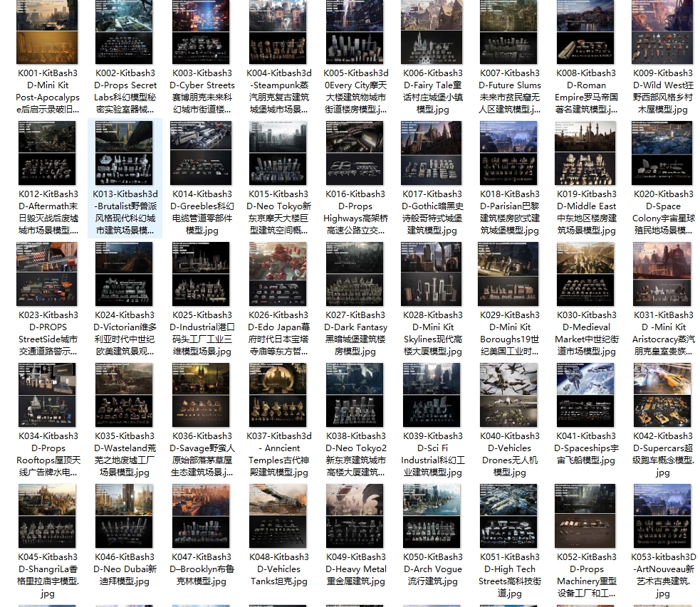700x607 pixels.
Task: Select the K001 Mini Kit Post-Apocalypse thumbnail
Action: point(47,32)
